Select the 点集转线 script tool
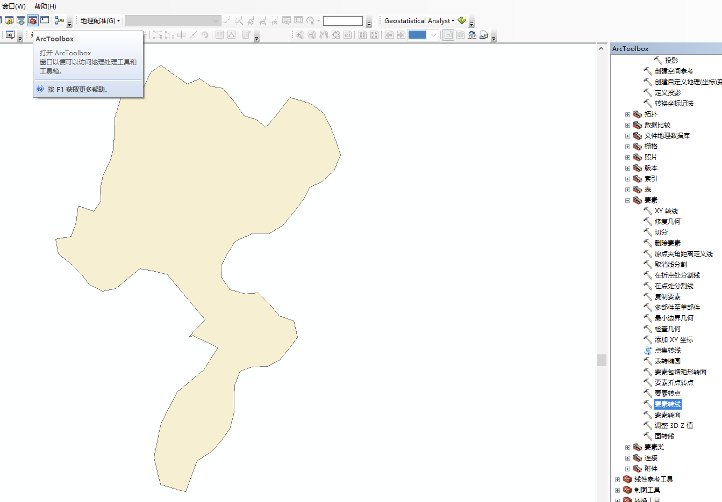Image resolution: width=722 pixels, height=502 pixels. 667,350
